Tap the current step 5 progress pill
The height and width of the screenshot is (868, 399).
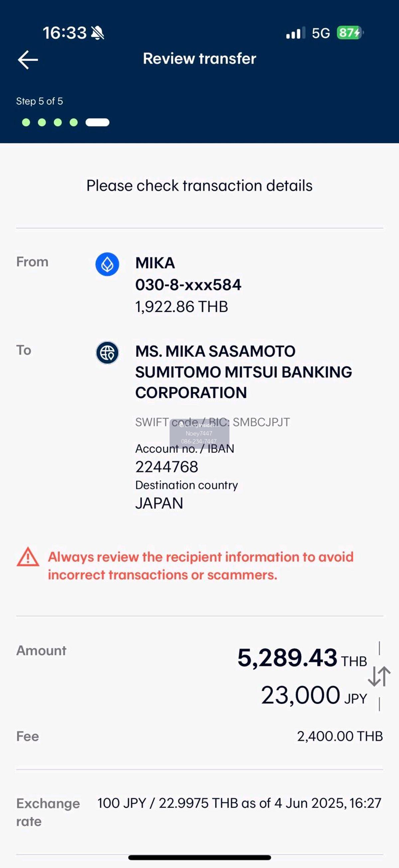pyautogui.click(x=97, y=122)
